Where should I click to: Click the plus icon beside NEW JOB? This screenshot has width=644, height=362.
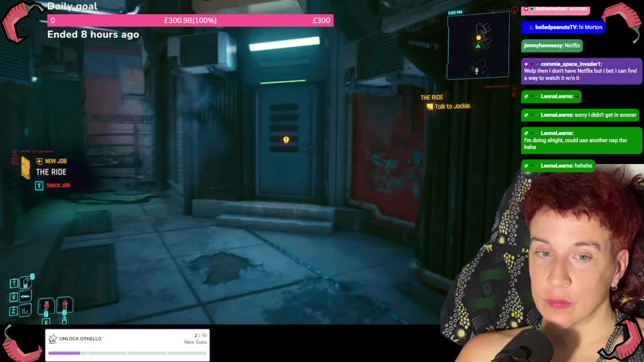(x=39, y=161)
